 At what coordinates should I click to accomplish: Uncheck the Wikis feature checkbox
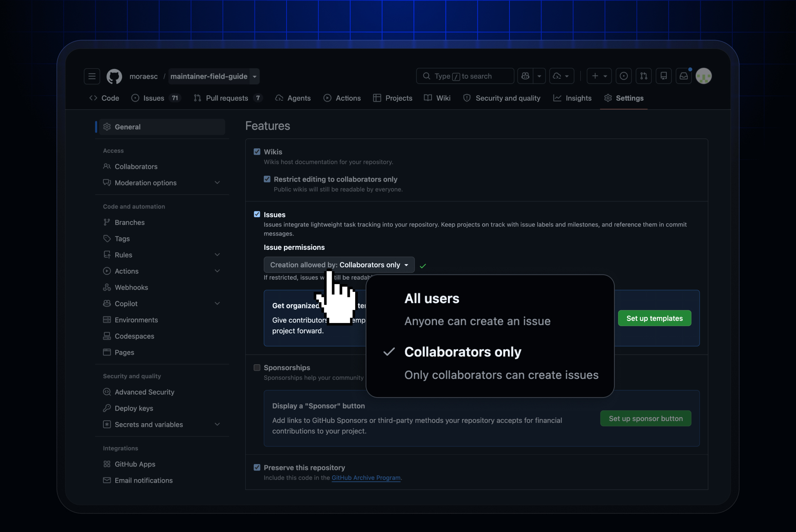(x=257, y=152)
